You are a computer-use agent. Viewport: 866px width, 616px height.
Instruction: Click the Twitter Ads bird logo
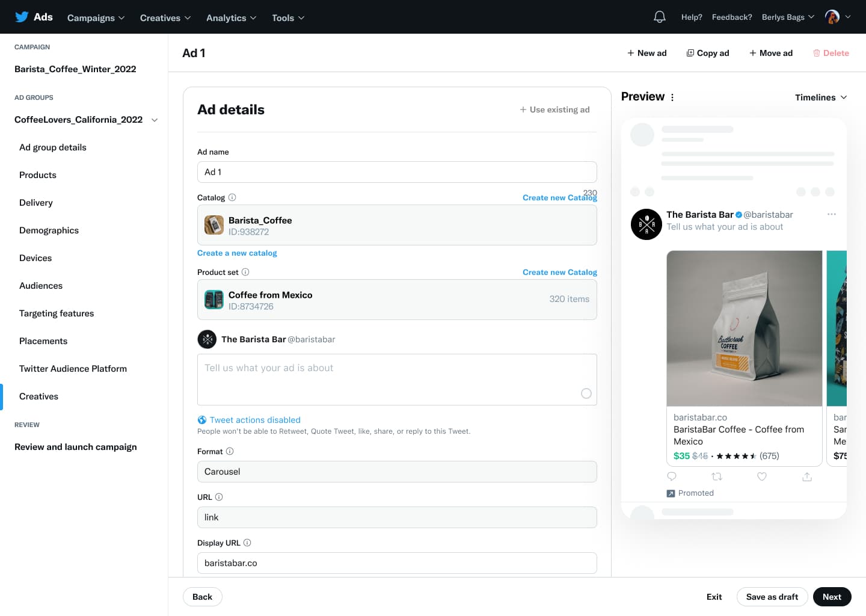pyautogui.click(x=22, y=17)
